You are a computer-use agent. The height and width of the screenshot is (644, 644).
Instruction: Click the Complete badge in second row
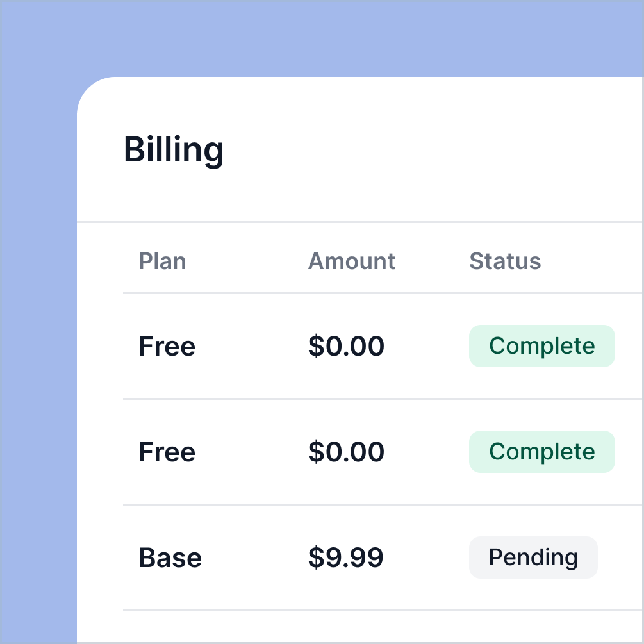click(x=541, y=452)
